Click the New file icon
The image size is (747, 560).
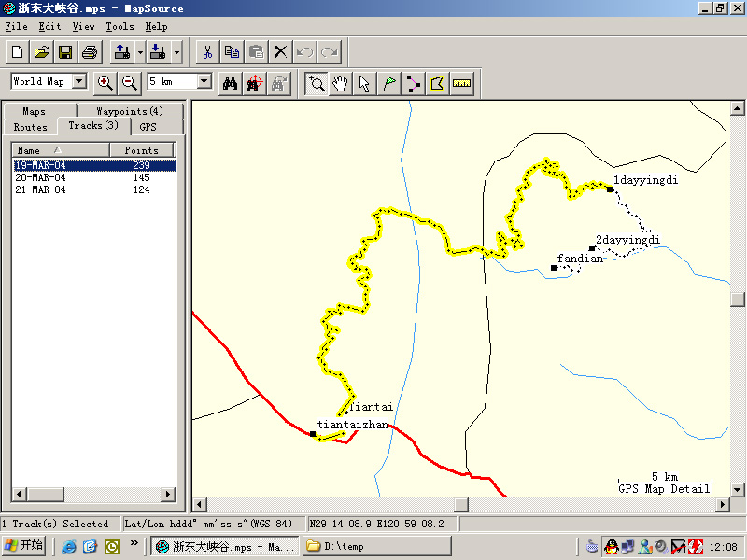pyautogui.click(x=18, y=51)
